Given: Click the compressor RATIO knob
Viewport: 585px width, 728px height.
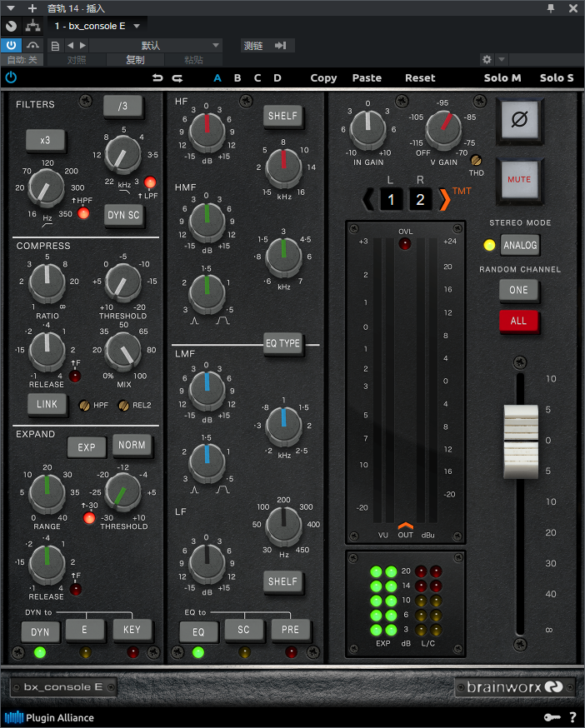Looking at the screenshot, I should [x=47, y=282].
